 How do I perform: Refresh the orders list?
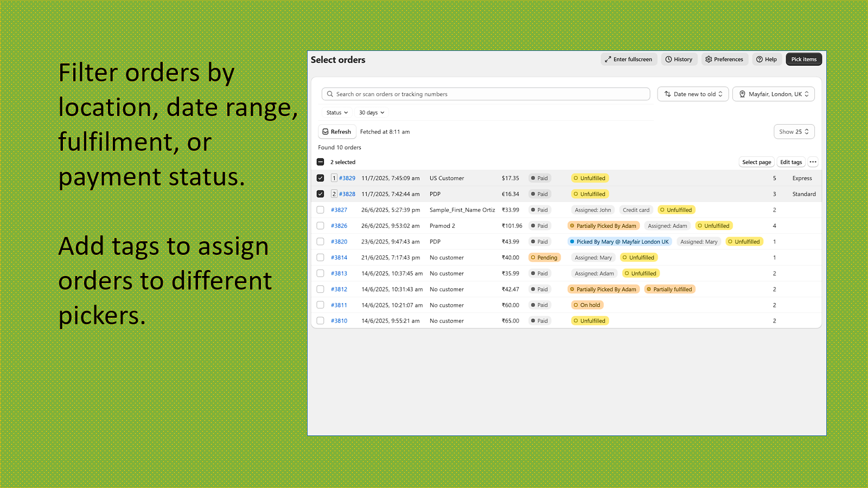tap(336, 132)
